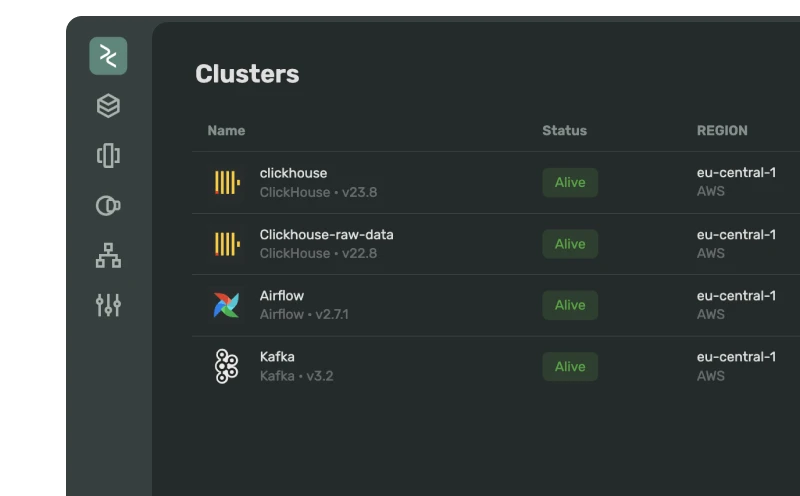
Task: Click eu-central-1 region in Clickhouse-raw-data row
Action: tap(736, 235)
